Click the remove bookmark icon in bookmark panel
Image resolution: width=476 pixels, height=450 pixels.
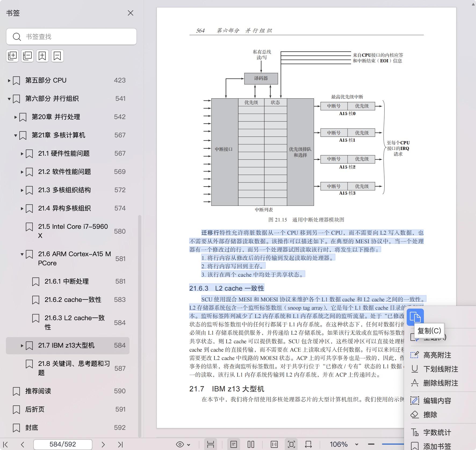(57, 56)
